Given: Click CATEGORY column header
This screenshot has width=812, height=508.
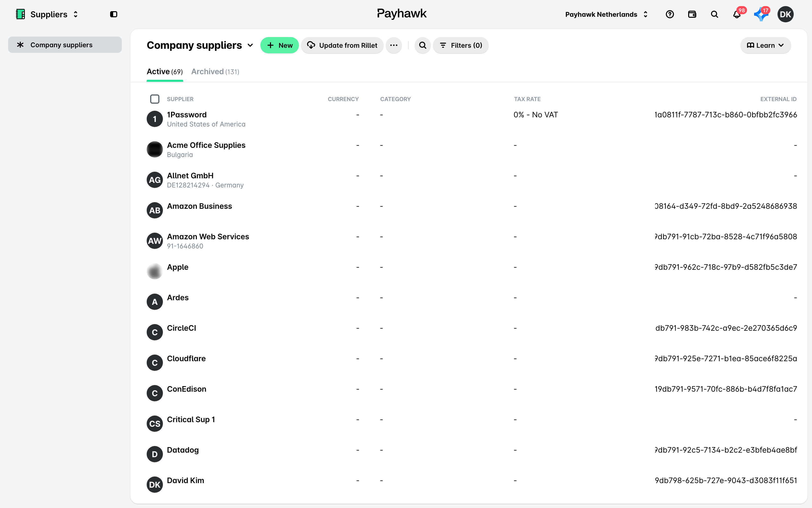Looking at the screenshot, I should click(x=395, y=99).
